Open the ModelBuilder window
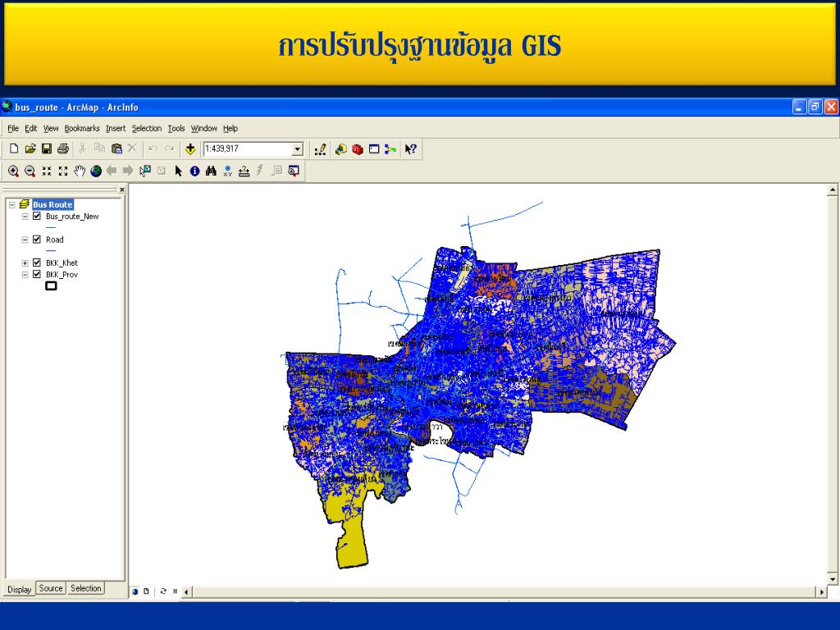The height and width of the screenshot is (630, 840). (x=390, y=149)
